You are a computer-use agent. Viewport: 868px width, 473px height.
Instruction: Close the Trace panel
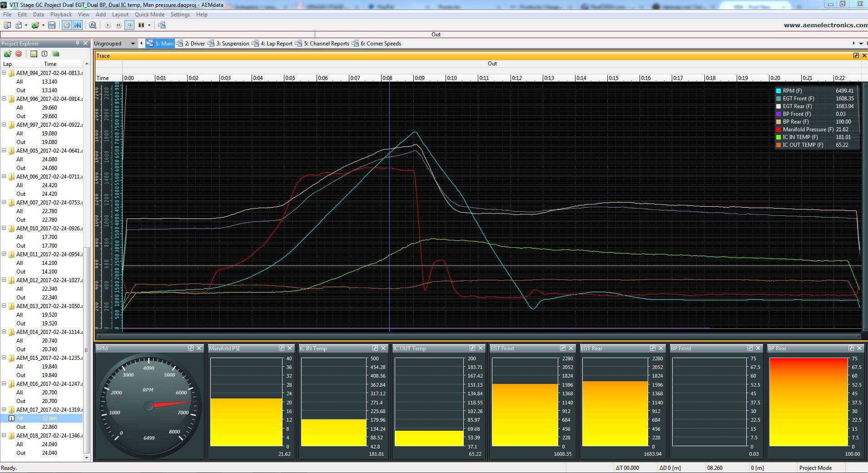coord(863,55)
